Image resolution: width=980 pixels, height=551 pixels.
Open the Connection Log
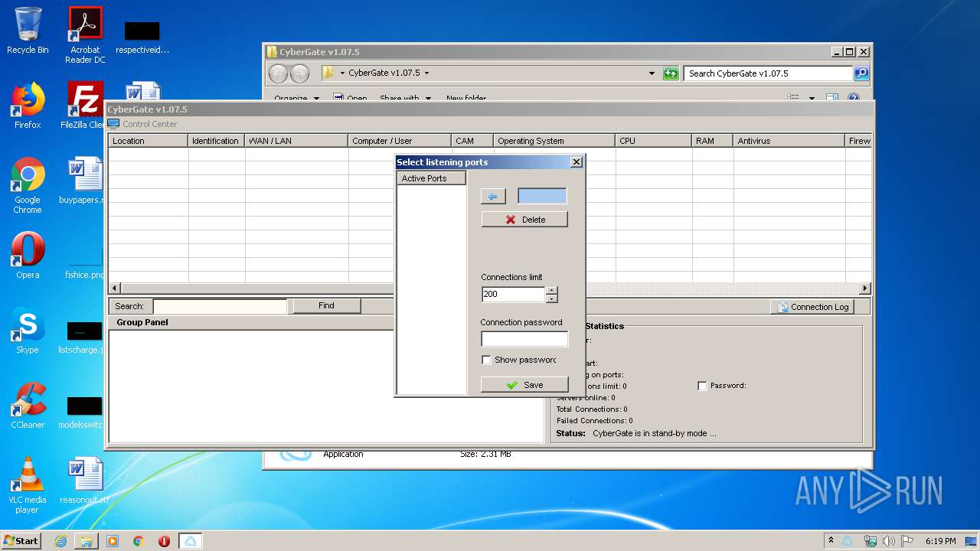(812, 307)
